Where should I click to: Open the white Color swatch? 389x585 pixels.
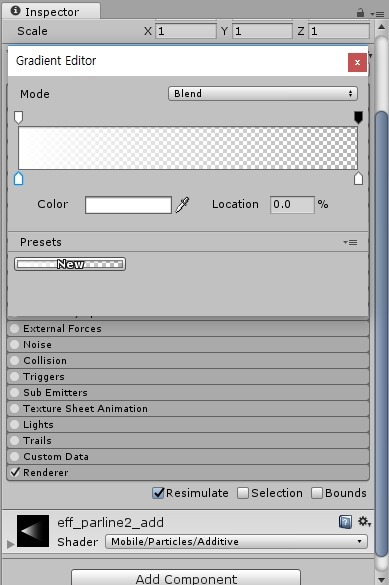point(128,205)
